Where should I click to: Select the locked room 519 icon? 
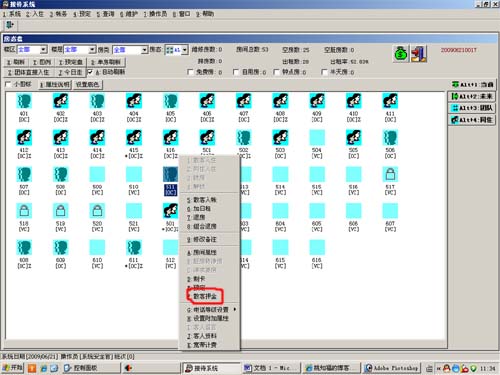pos(61,211)
